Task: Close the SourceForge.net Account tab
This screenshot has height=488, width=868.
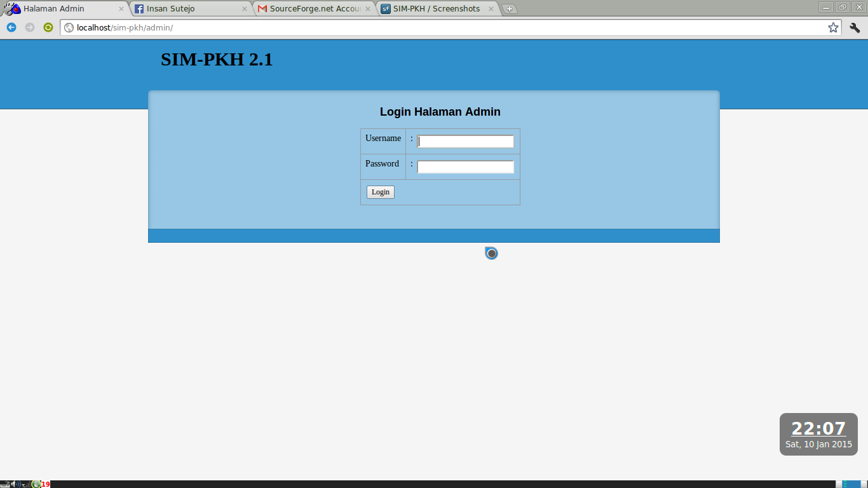Action: (369, 8)
